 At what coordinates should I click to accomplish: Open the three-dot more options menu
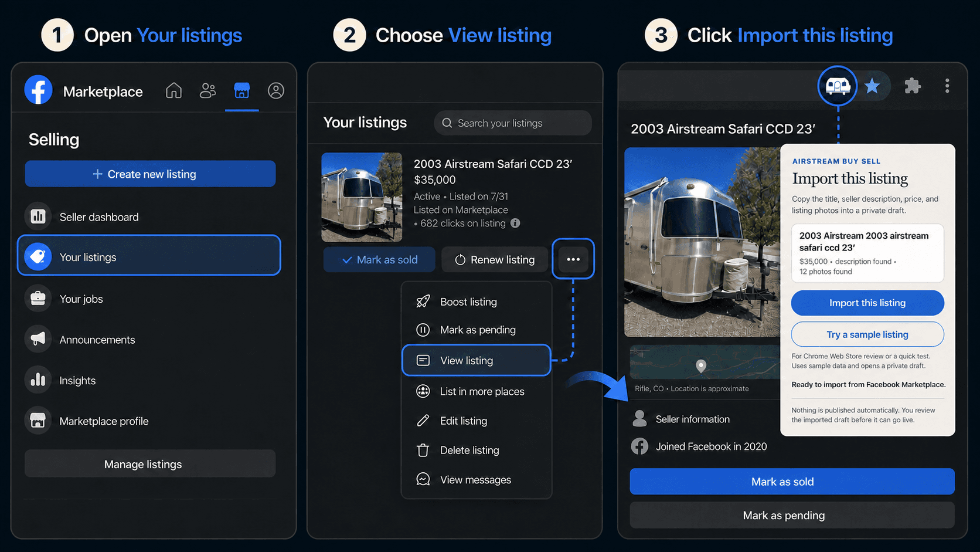[x=573, y=259]
